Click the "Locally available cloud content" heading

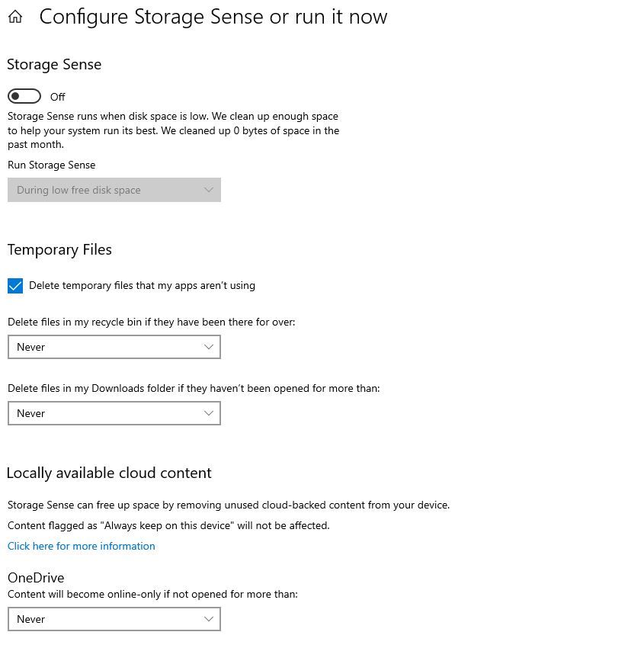(109, 473)
